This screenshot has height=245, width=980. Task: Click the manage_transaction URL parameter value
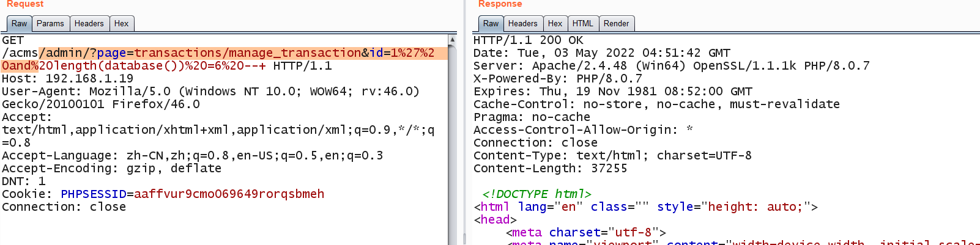248,53
